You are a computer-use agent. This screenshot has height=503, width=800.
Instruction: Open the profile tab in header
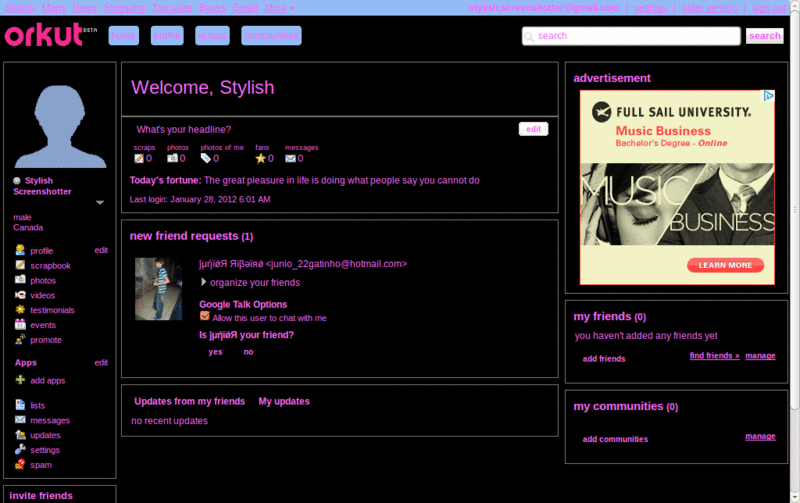click(167, 36)
